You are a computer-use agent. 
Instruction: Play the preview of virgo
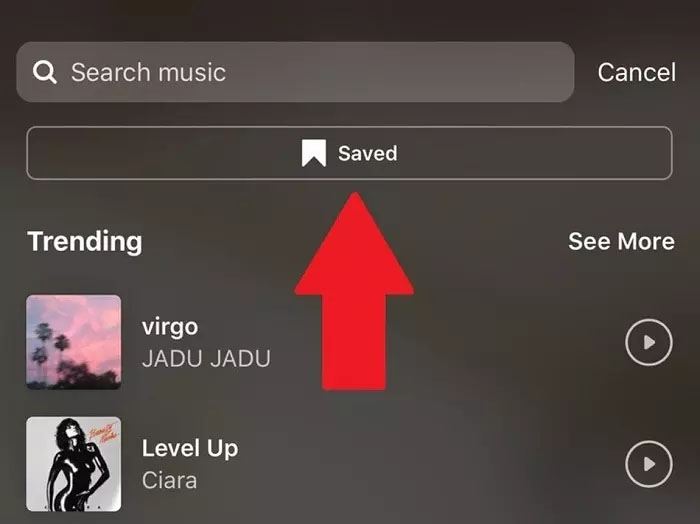point(649,342)
